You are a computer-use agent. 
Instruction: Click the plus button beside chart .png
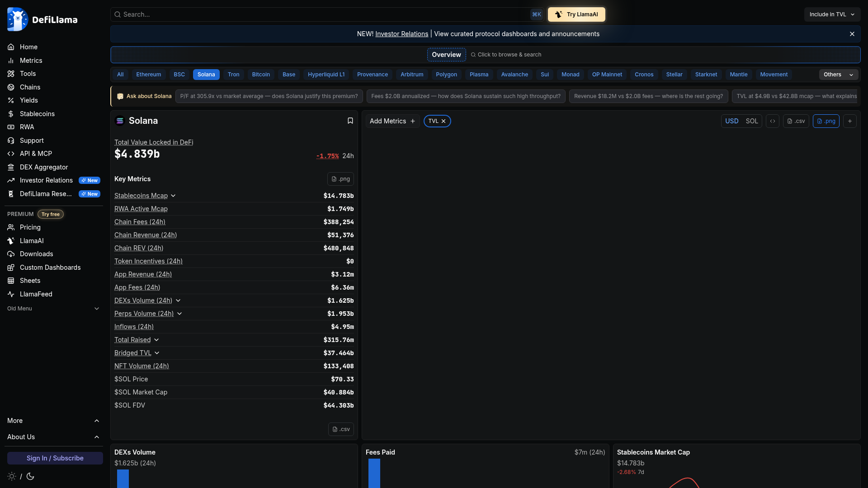pyautogui.click(x=850, y=121)
